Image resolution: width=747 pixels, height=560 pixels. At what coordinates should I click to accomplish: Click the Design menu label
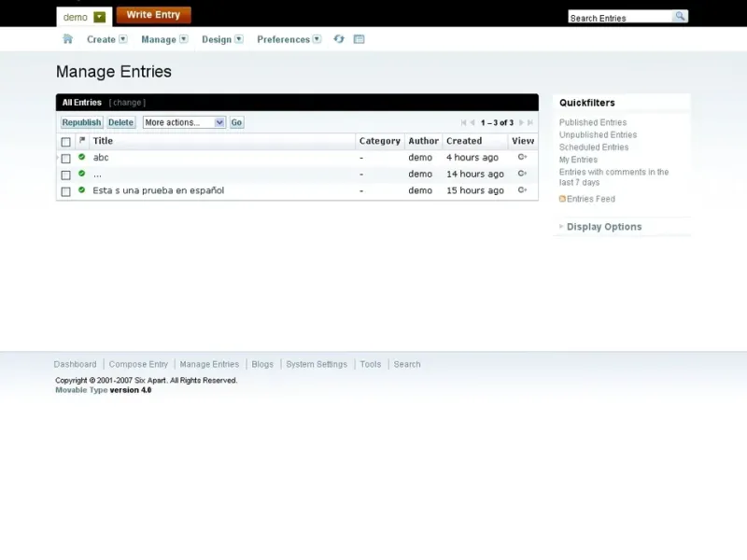(x=217, y=39)
